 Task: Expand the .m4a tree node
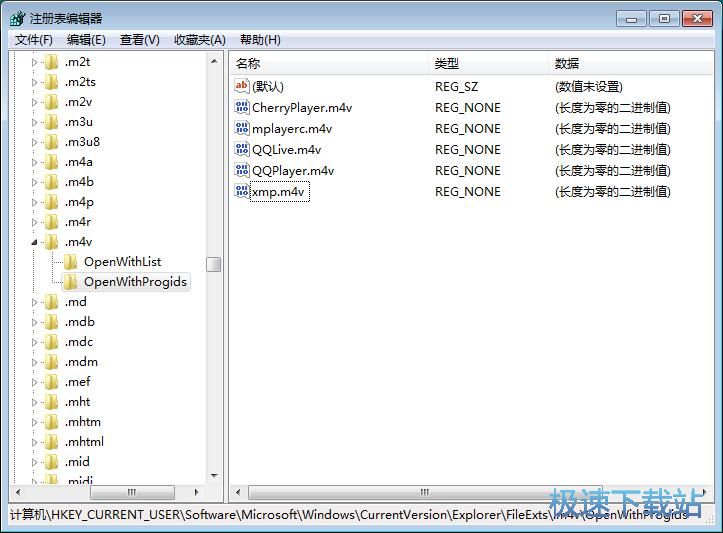point(34,162)
